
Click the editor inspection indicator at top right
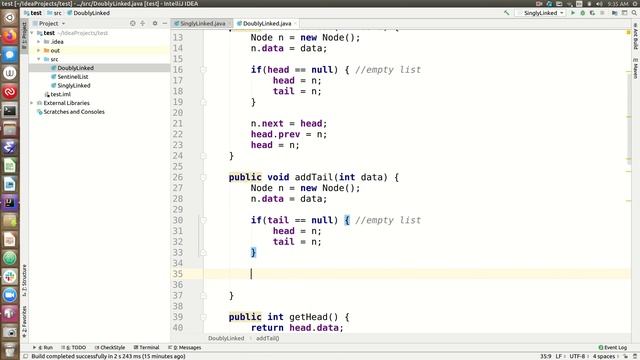[x=628, y=32]
